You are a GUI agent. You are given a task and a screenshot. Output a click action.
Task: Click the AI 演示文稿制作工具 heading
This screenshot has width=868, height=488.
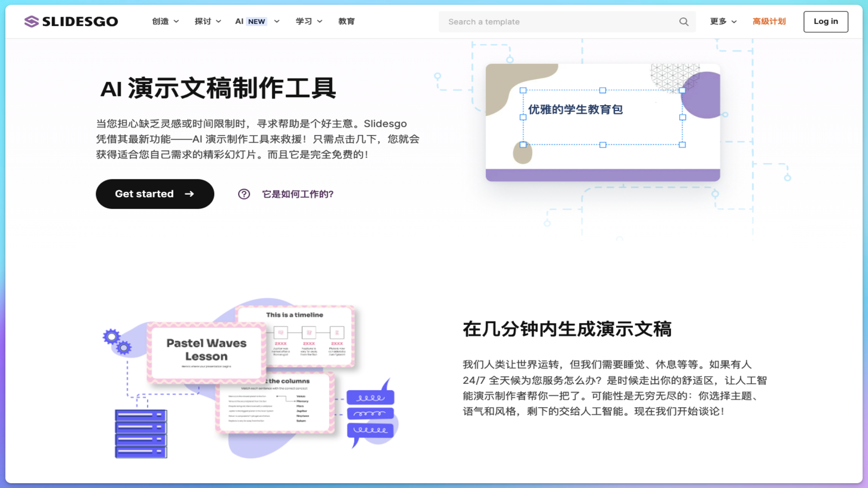pyautogui.click(x=218, y=88)
